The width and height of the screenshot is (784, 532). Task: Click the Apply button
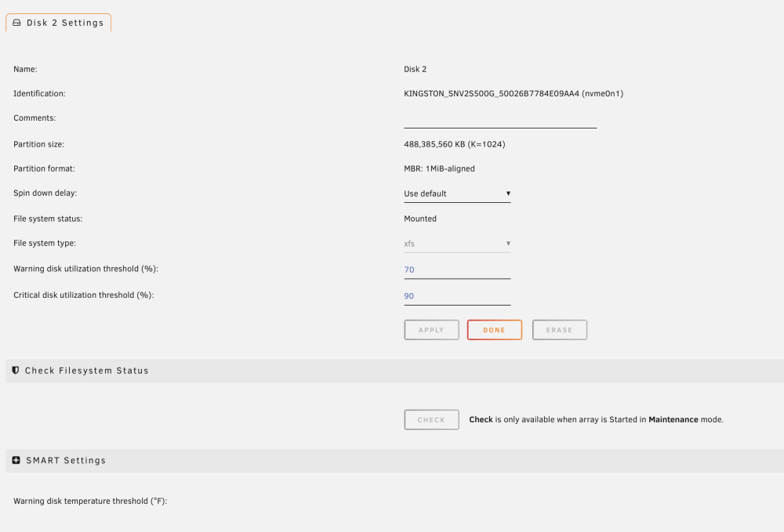[x=431, y=330]
